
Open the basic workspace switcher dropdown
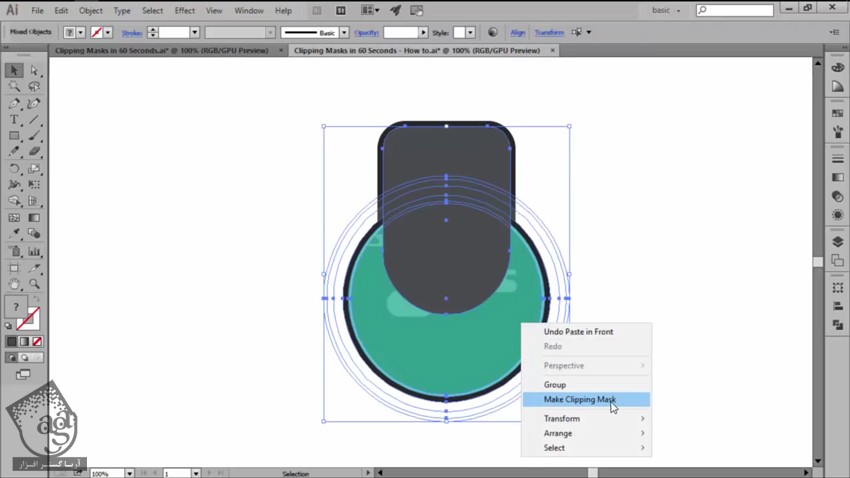click(x=666, y=10)
